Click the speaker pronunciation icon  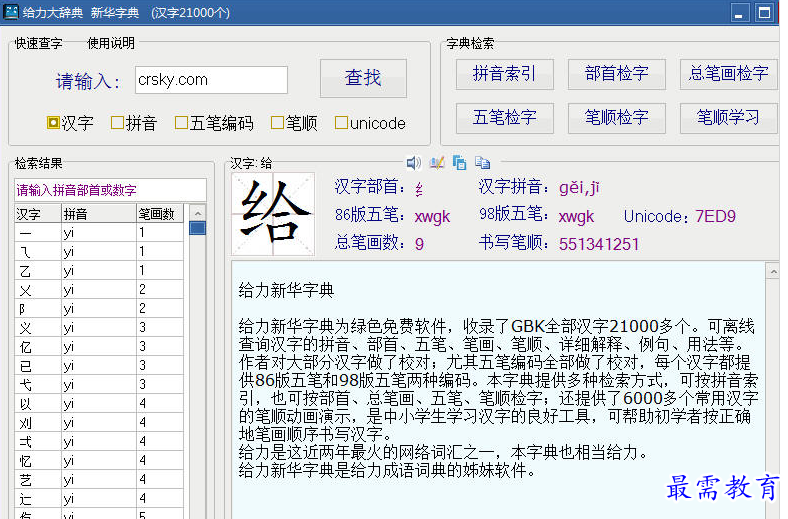[413, 162]
